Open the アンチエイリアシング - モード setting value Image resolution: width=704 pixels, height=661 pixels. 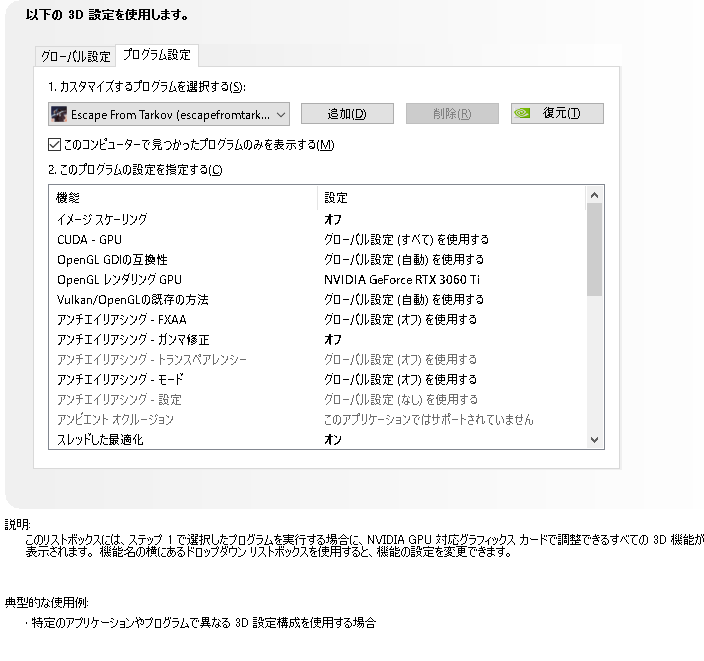(x=400, y=379)
